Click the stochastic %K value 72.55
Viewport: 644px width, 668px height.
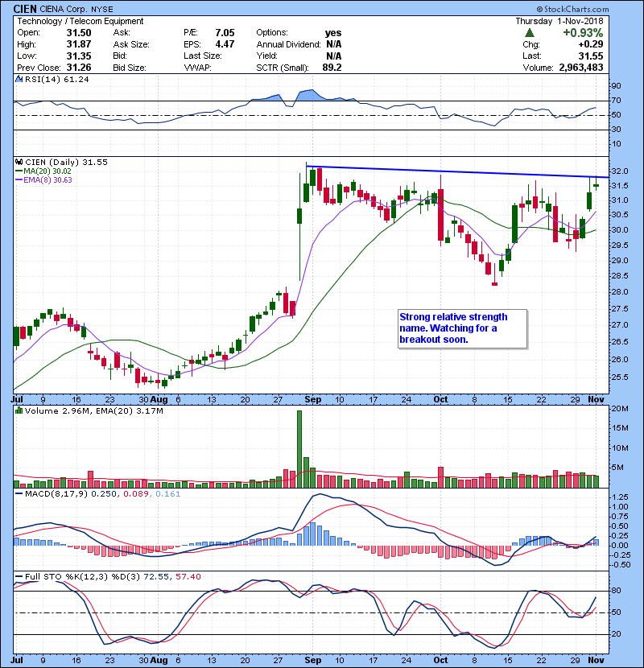(x=156, y=576)
